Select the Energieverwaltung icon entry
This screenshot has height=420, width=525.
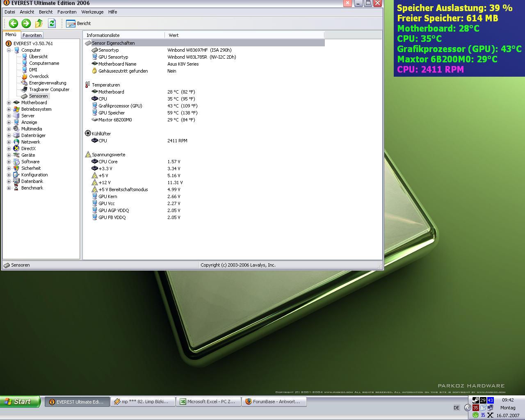tap(25, 83)
